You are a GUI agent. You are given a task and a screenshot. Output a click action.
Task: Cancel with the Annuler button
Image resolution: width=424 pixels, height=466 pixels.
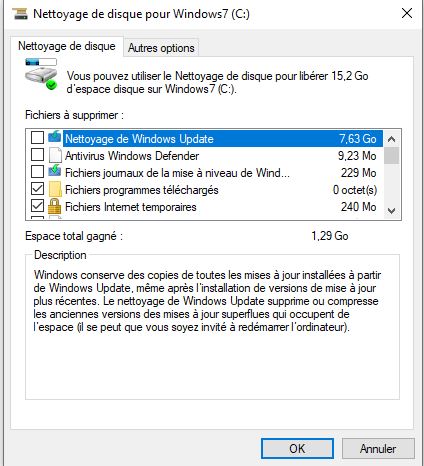pyautogui.click(x=378, y=448)
